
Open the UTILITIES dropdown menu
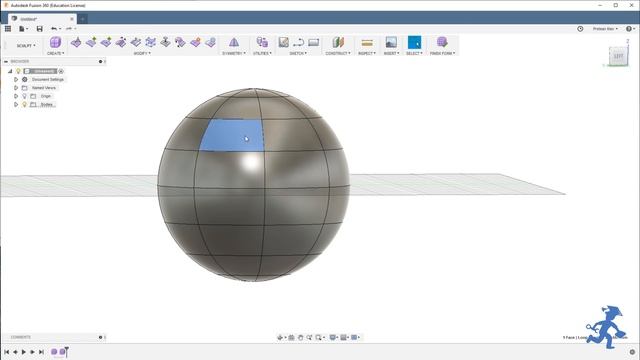pyautogui.click(x=262, y=53)
